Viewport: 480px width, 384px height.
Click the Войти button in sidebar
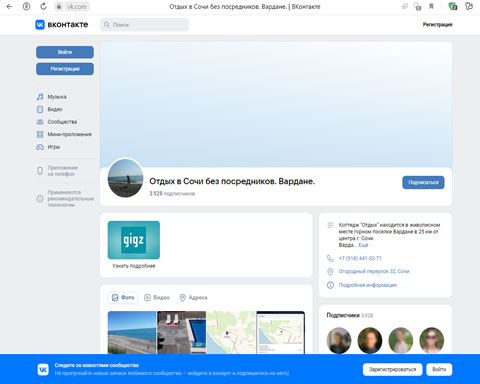[65, 52]
